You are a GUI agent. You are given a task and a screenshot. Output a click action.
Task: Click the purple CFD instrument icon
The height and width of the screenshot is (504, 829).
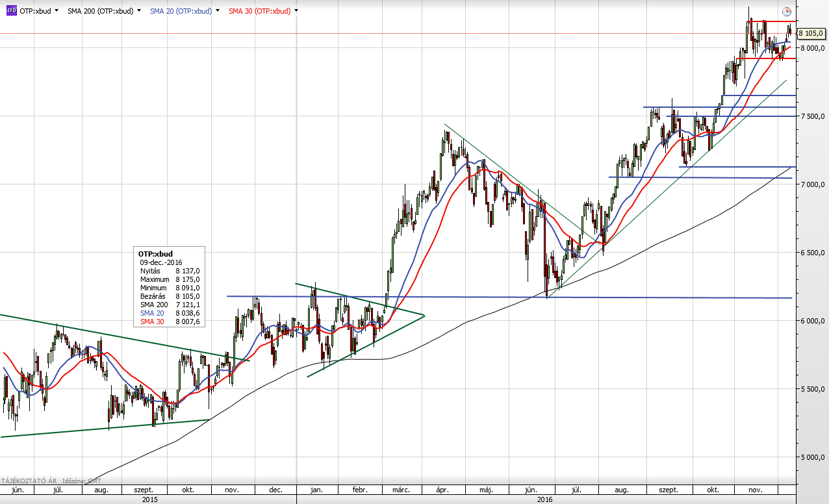coord(10,10)
